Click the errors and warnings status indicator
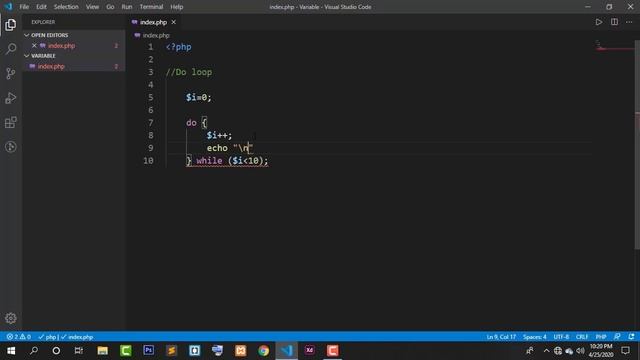Image resolution: width=640 pixels, height=360 pixels. click(19, 337)
